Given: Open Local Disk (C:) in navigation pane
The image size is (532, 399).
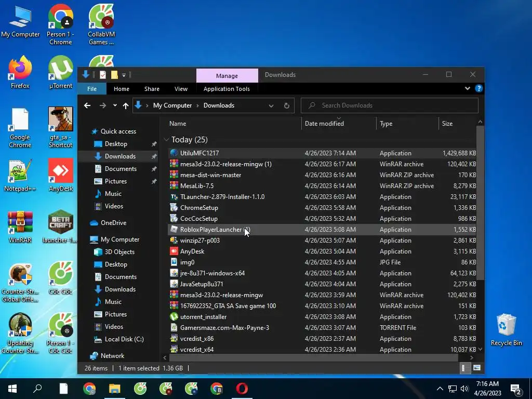Looking at the screenshot, I should (x=124, y=339).
